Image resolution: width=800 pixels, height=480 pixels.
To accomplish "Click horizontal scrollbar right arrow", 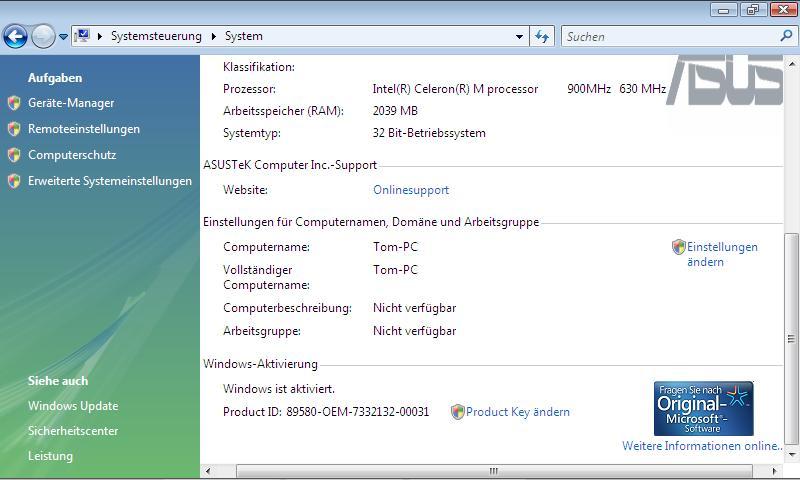I will coord(774,471).
